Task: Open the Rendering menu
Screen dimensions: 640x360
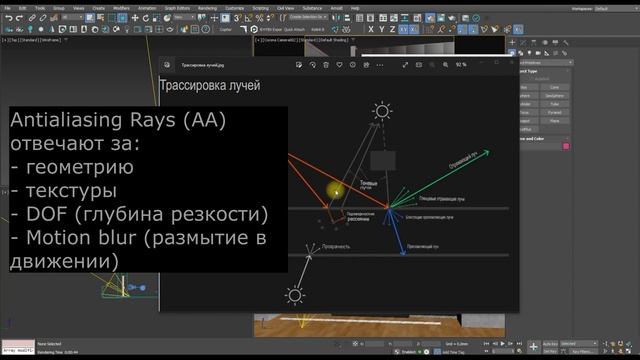Action: 207,8
